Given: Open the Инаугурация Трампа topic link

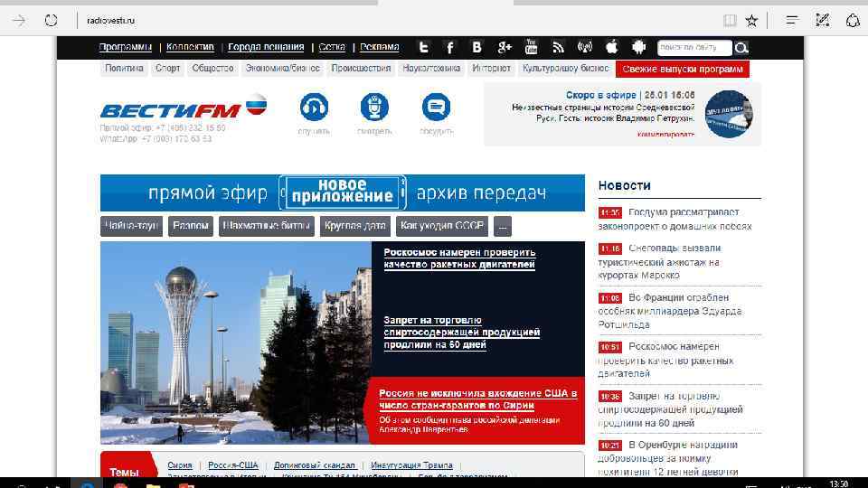Looking at the screenshot, I should pos(412,465).
